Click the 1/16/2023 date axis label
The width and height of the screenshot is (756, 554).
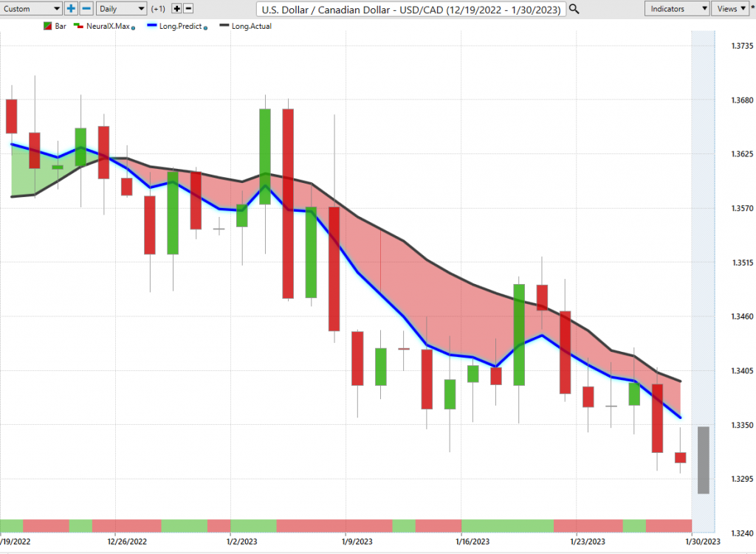click(x=472, y=541)
